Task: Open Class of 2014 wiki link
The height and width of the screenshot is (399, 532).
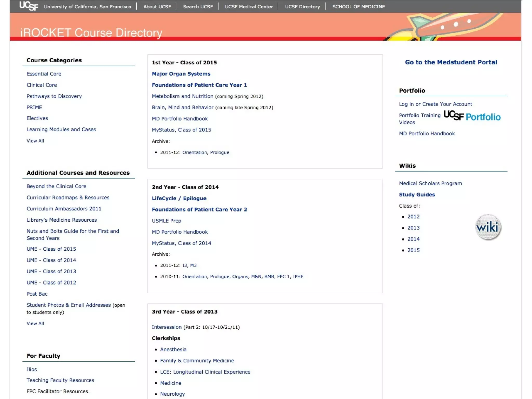Action: [x=413, y=239]
